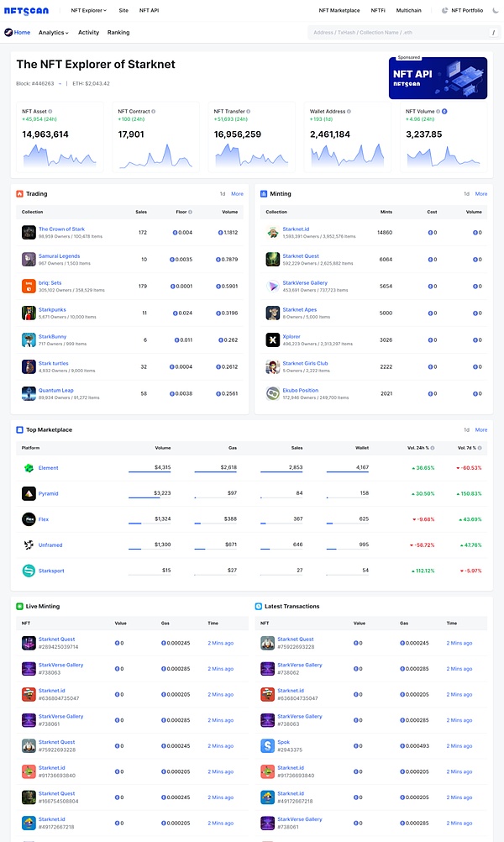Open the Analytics dropdown menu
This screenshot has width=504, height=842.
coord(54,33)
